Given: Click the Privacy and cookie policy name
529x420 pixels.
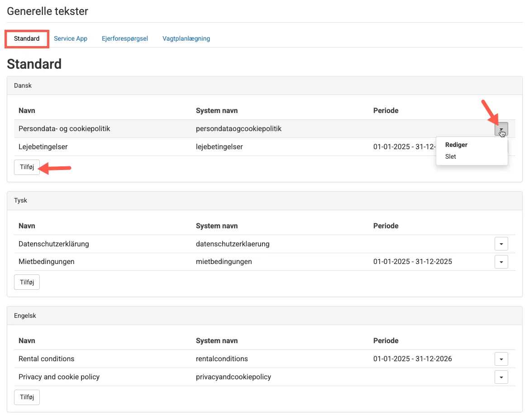Looking at the screenshot, I should click(59, 377).
